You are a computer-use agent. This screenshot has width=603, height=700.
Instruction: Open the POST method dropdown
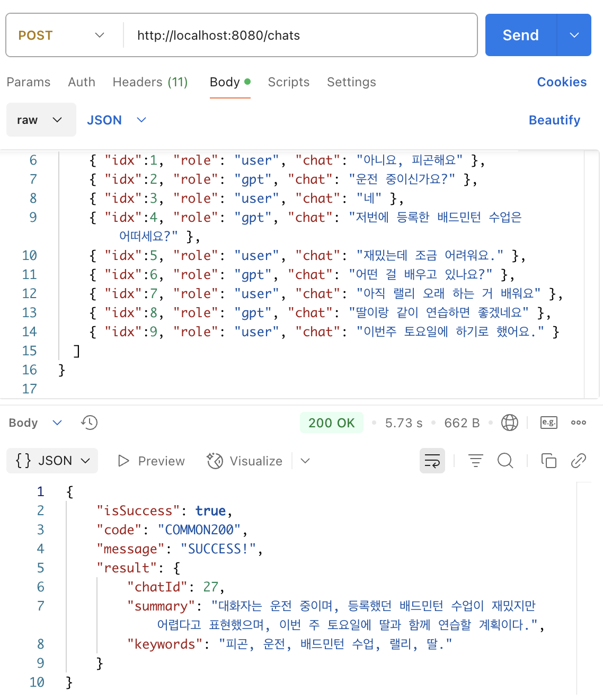61,35
